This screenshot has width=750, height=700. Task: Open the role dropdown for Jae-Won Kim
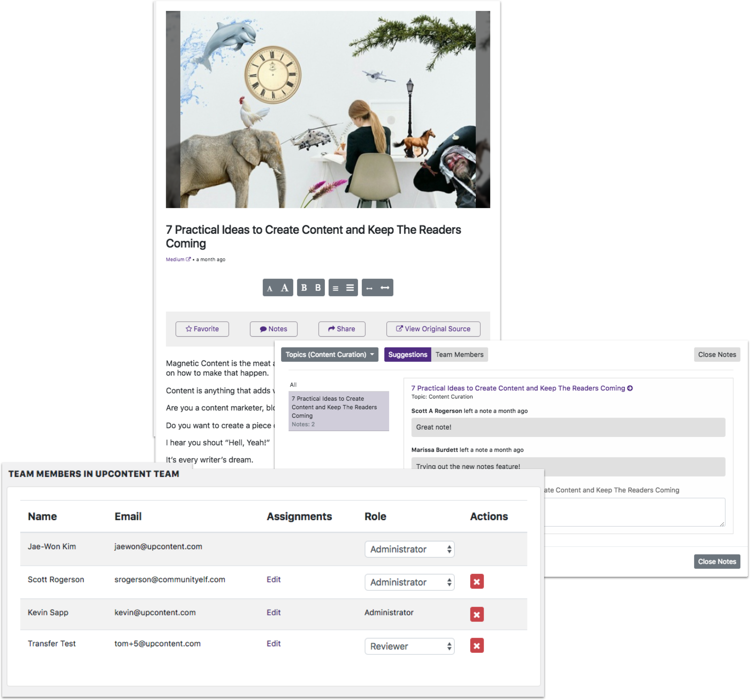point(409,549)
